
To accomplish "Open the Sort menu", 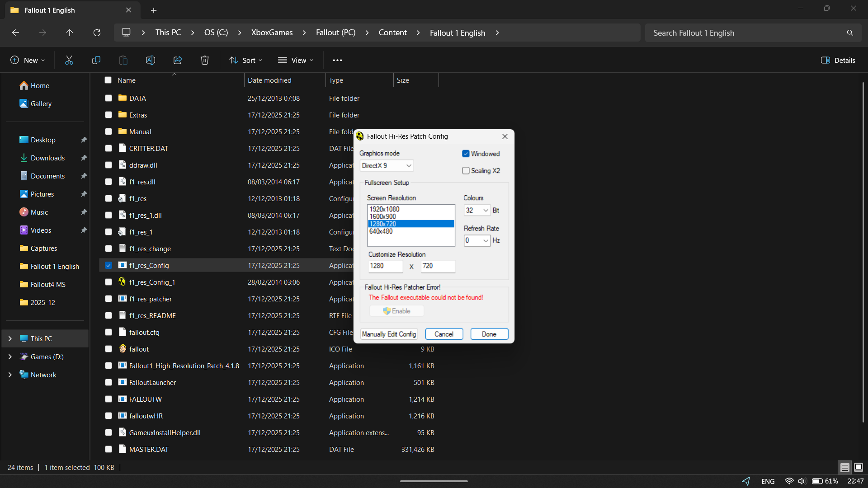I will pyautogui.click(x=245, y=60).
